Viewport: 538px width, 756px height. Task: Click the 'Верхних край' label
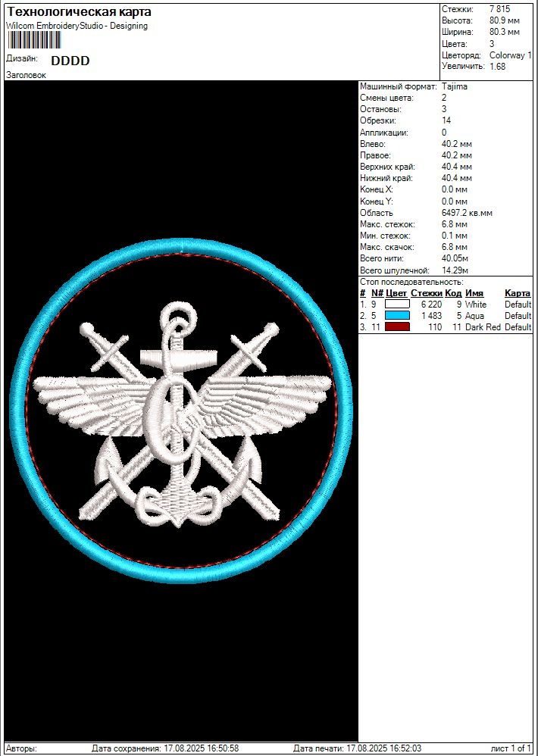click(387, 167)
